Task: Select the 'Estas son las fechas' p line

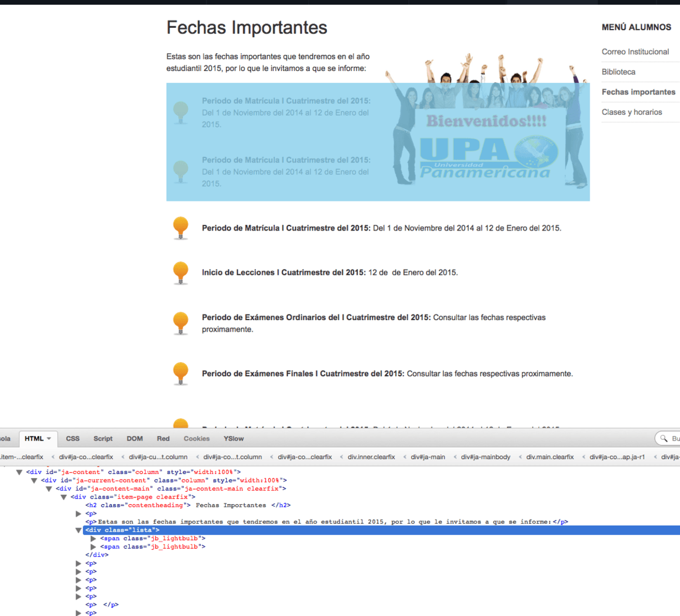Action: coord(326,522)
